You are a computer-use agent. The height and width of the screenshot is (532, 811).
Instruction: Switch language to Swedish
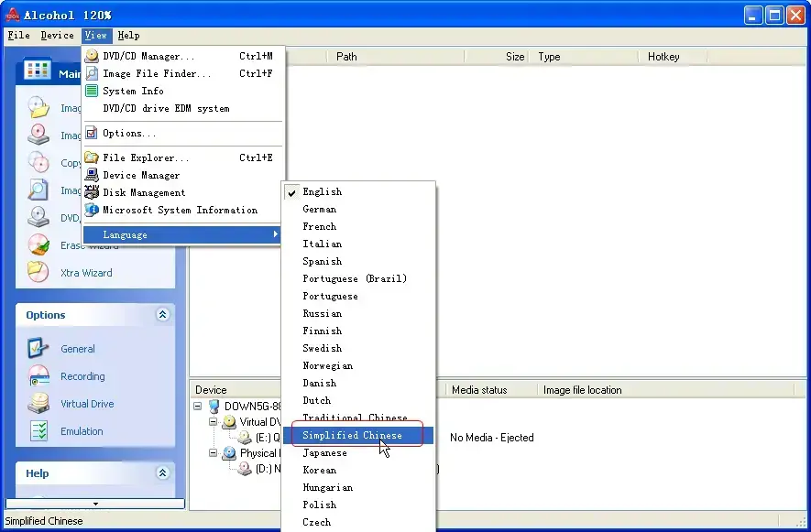click(x=358, y=349)
